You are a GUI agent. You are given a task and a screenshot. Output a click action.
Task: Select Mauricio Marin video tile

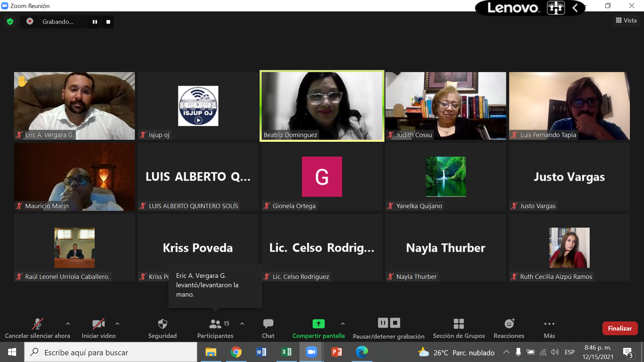pos(74,177)
